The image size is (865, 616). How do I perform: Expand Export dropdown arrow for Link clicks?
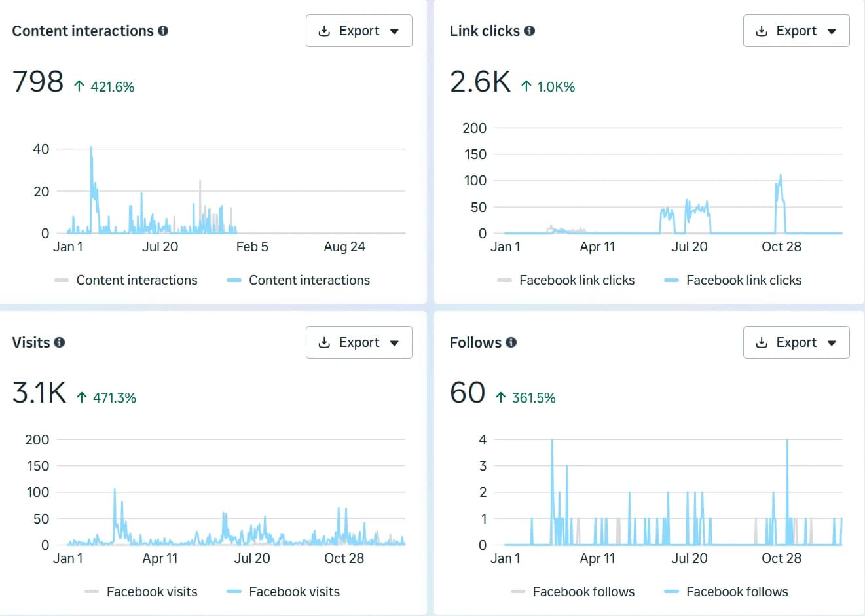click(832, 31)
